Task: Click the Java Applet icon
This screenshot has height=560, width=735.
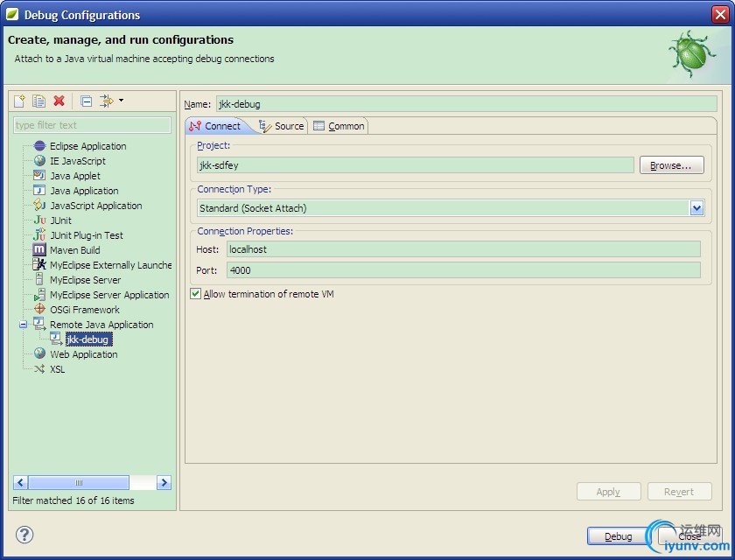Action: pos(39,176)
